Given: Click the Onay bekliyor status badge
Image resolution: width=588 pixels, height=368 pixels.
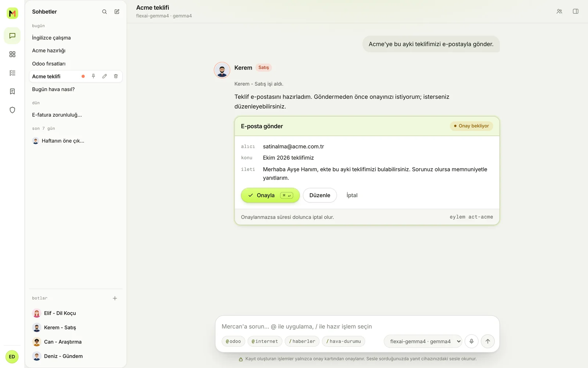Looking at the screenshot, I should tap(472, 126).
